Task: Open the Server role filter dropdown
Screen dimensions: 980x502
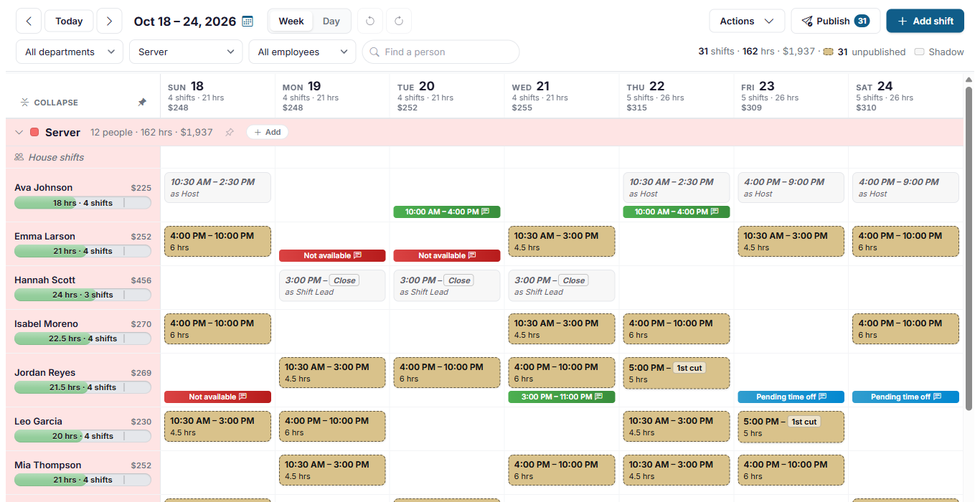Action: (186, 52)
